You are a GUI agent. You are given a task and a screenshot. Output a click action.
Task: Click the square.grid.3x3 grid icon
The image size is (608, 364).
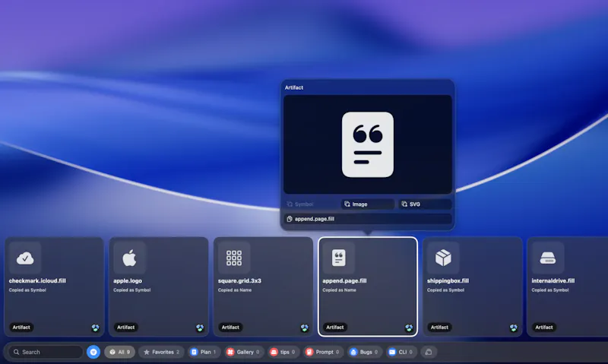[x=234, y=258]
